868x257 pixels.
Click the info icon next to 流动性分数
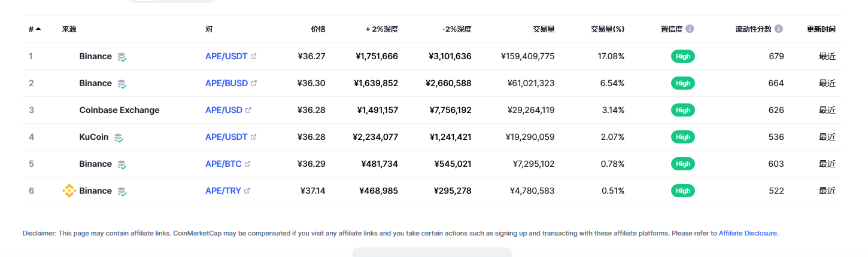pos(778,29)
